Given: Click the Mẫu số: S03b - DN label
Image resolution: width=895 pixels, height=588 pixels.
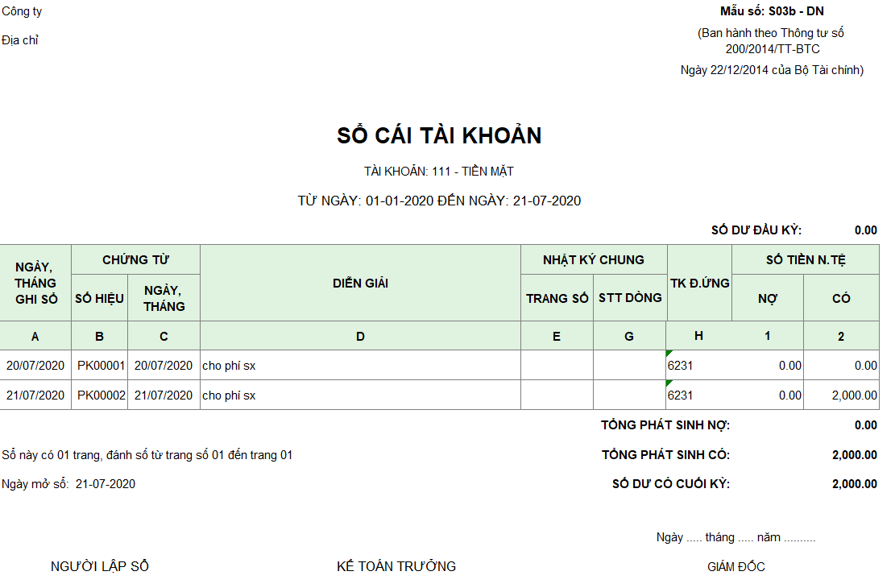Looking at the screenshot, I should pos(773,11).
